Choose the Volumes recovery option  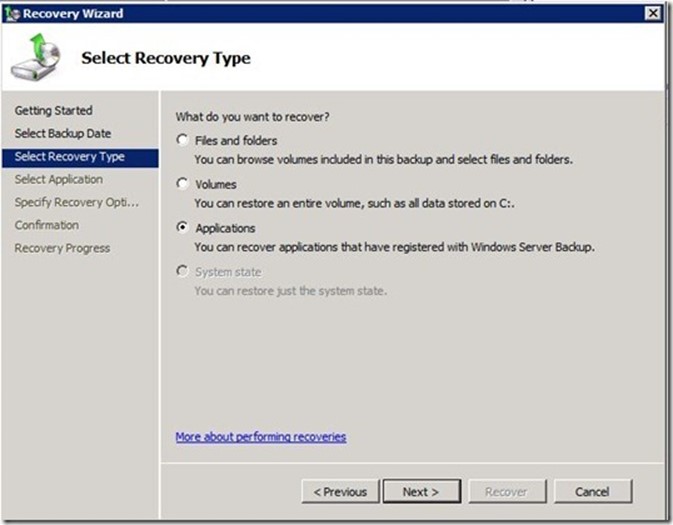click(182, 185)
